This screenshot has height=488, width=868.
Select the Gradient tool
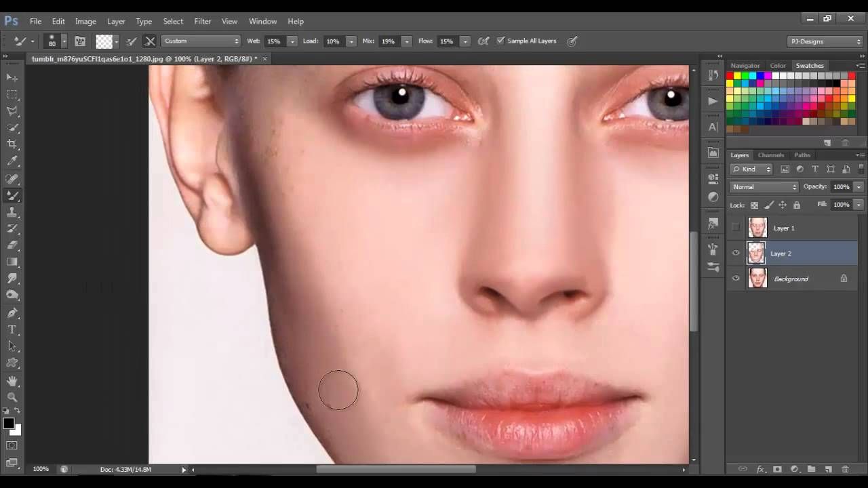[12, 262]
